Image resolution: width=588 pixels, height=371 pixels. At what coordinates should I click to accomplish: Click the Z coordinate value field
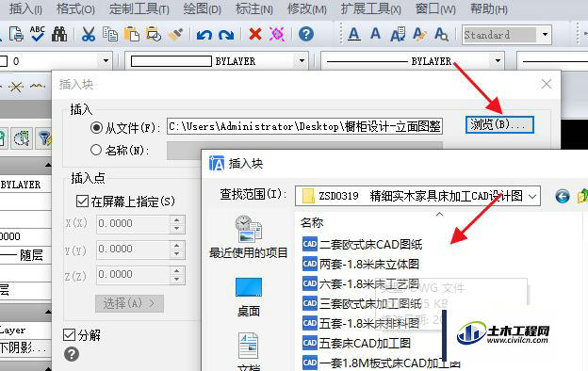133,275
